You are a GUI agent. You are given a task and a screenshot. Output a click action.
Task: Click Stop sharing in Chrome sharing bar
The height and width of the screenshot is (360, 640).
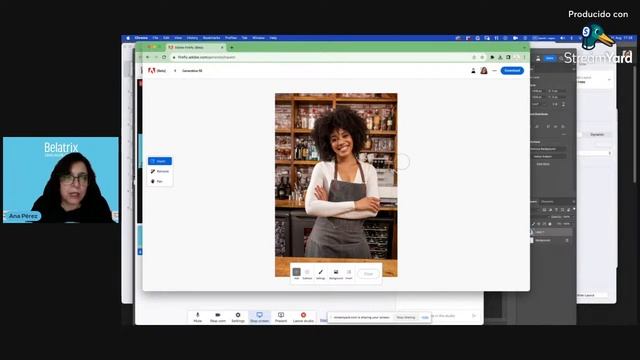pos(406,317)
